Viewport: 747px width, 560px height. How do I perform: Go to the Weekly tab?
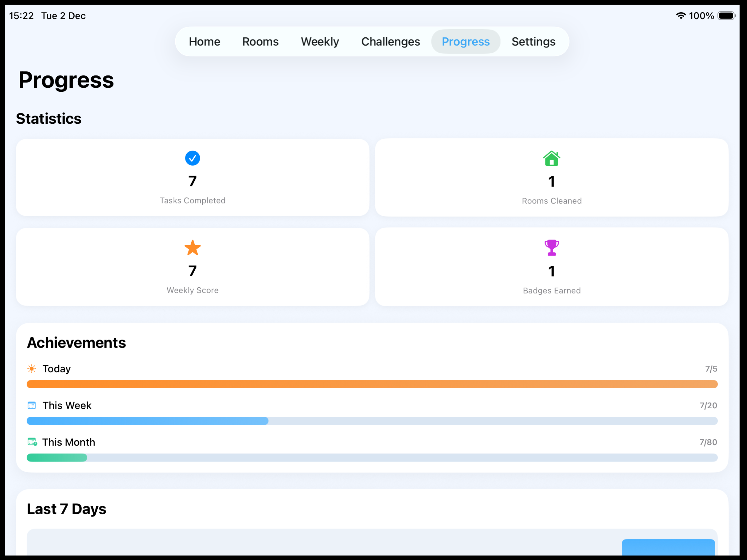click(320, 42)
